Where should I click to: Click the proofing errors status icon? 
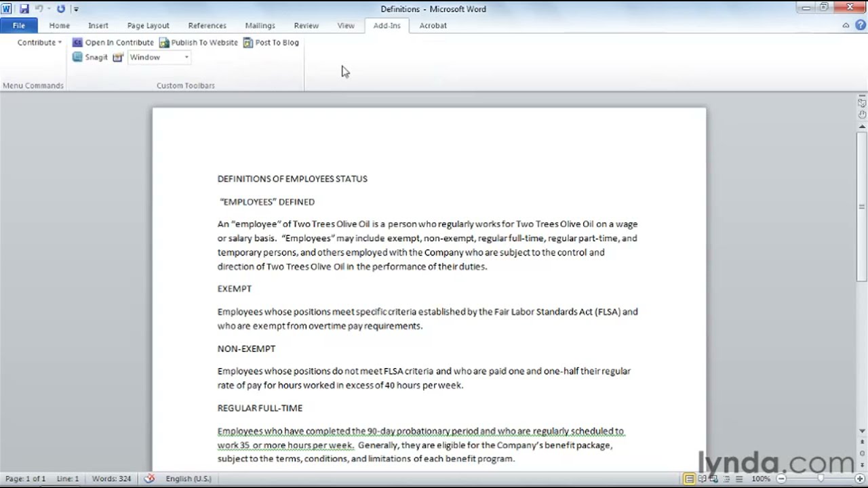pyautogui.click(x=150, y=479)
